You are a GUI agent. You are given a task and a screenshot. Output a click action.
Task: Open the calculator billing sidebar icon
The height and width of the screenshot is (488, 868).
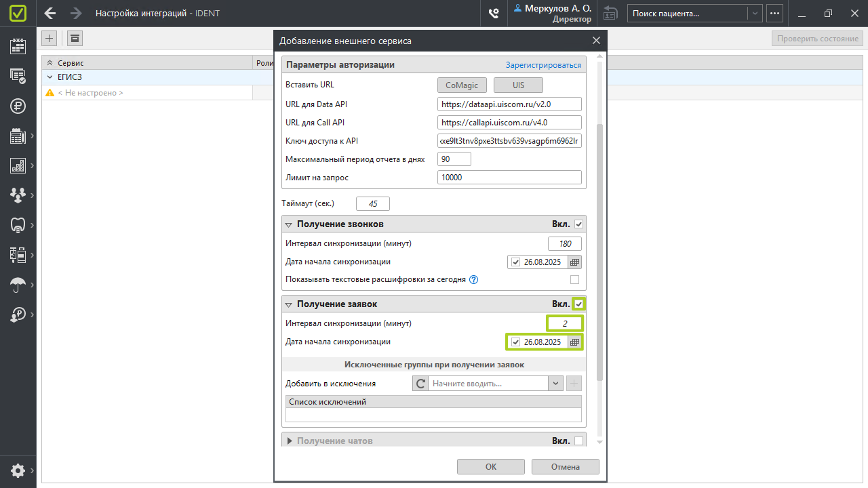coord(18,136)
